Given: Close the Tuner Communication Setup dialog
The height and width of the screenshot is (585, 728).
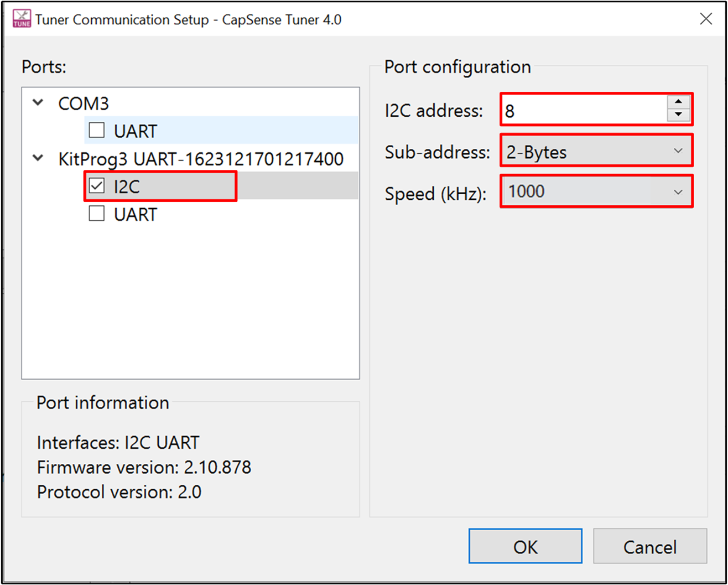Looking at the screenshot, I should click(706, 19).
